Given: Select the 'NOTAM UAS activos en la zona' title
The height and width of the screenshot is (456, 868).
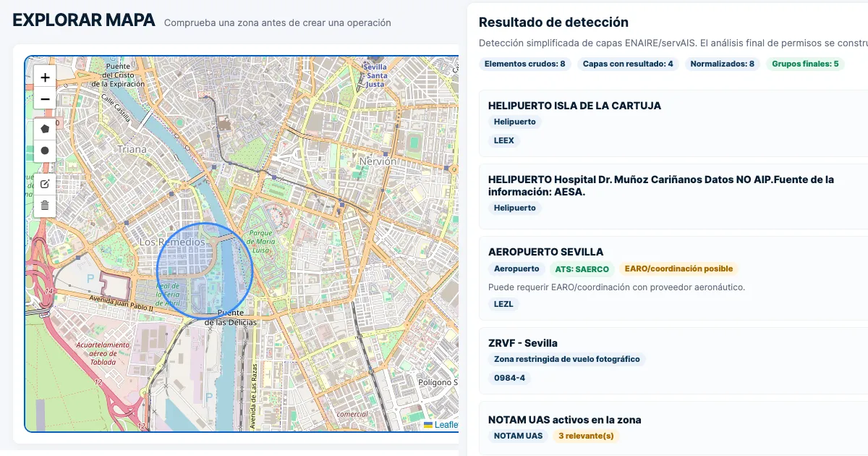Looking at the screenshot, I should (565, 420).
